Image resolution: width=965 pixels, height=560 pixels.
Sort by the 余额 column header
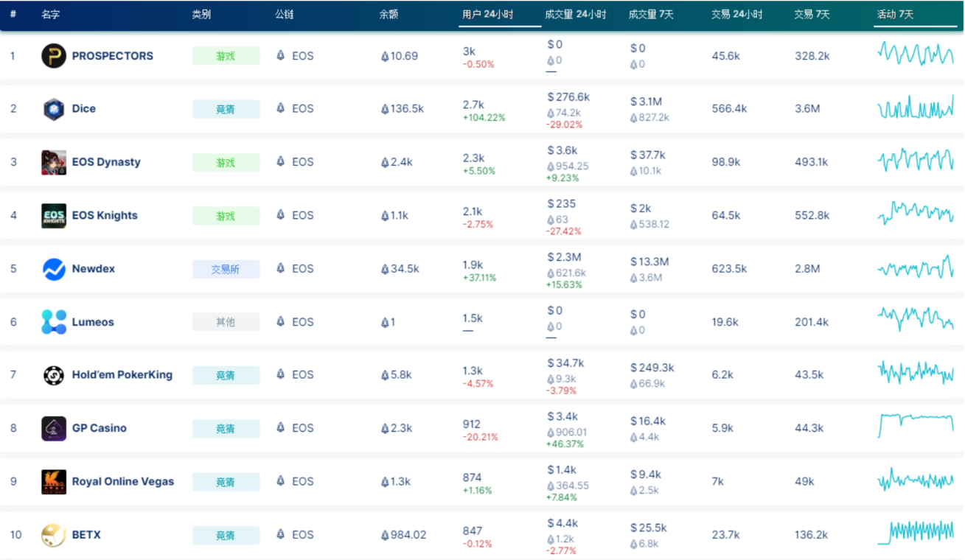(x=389, y=14)
